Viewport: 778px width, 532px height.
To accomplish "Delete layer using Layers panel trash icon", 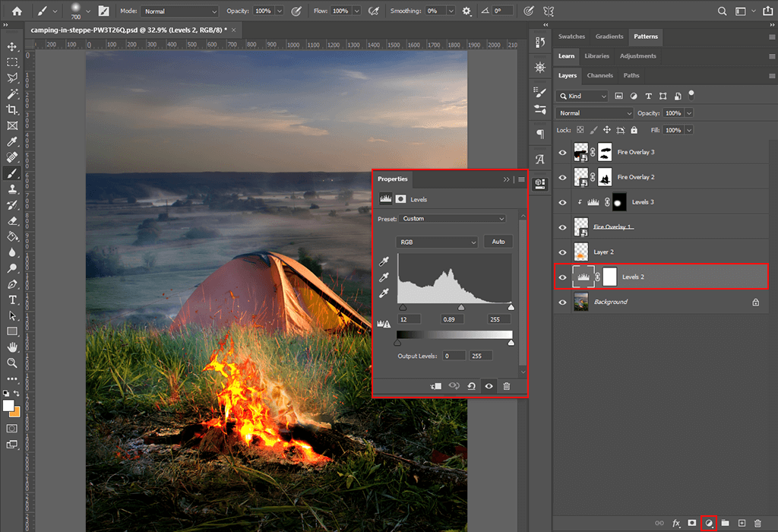I will 757,523.
